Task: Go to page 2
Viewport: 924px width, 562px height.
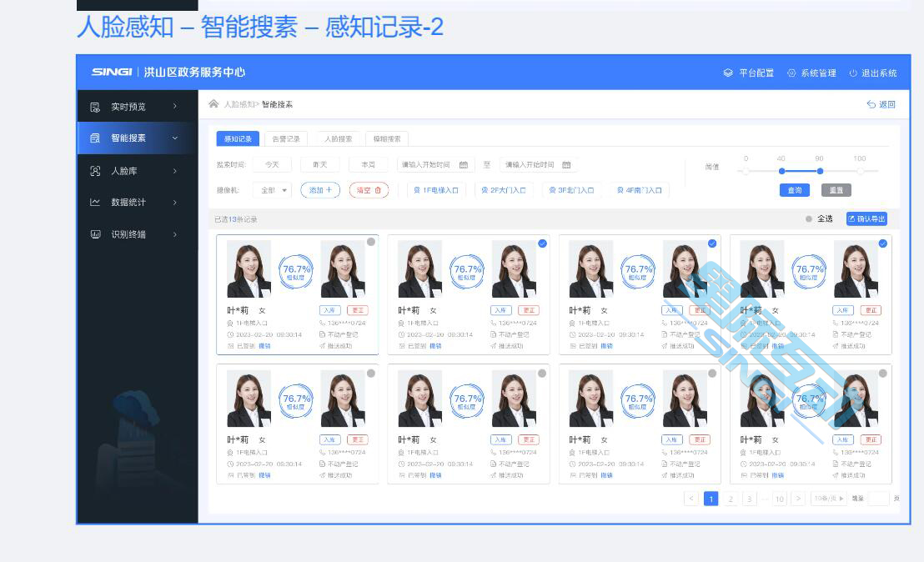Action: [731, 499]
